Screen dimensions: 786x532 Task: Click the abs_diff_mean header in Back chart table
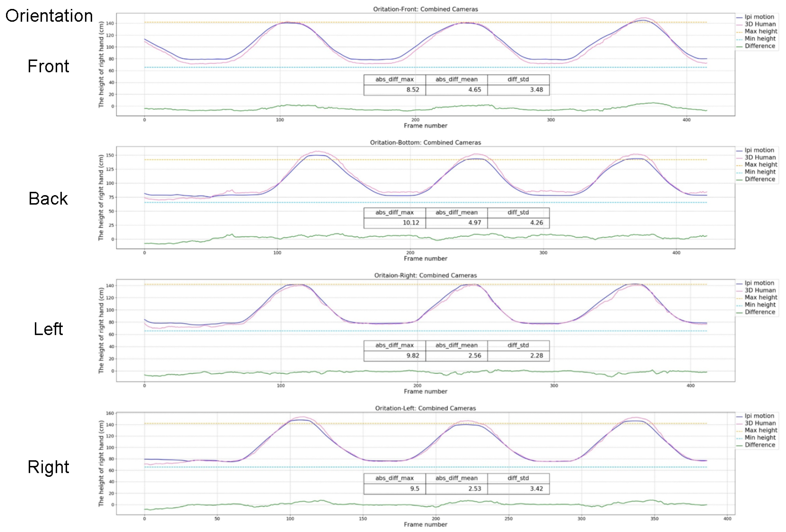click(456, 212)
